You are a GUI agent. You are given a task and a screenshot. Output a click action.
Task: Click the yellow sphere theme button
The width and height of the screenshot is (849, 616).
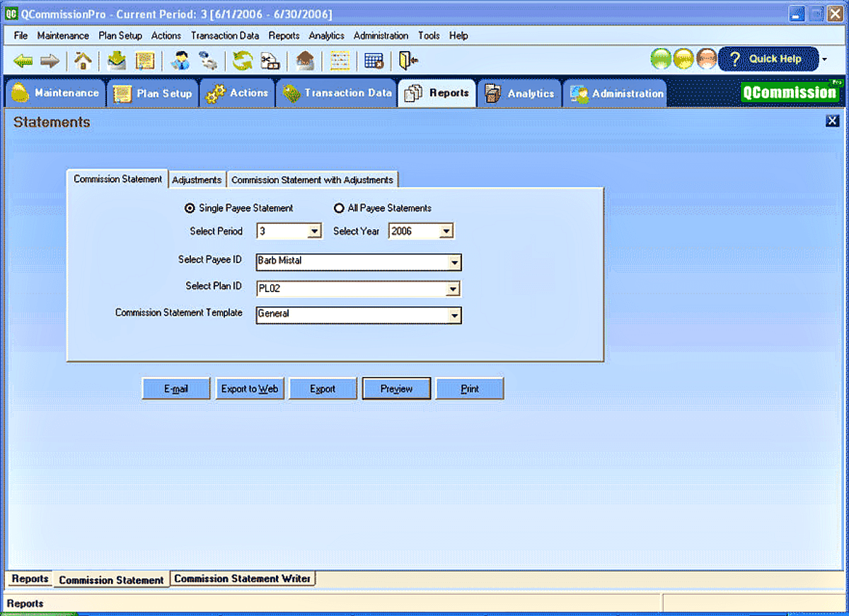683,59
